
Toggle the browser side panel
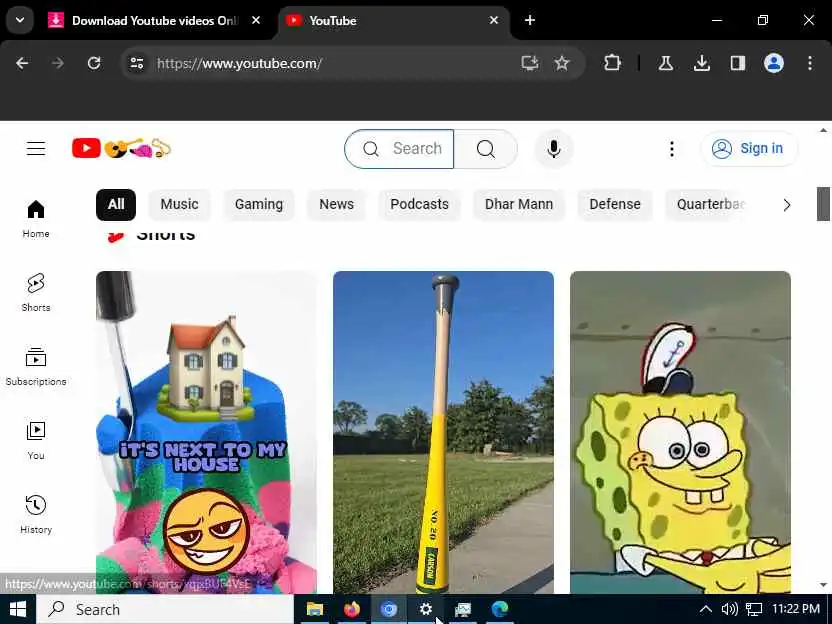(738, 64)
